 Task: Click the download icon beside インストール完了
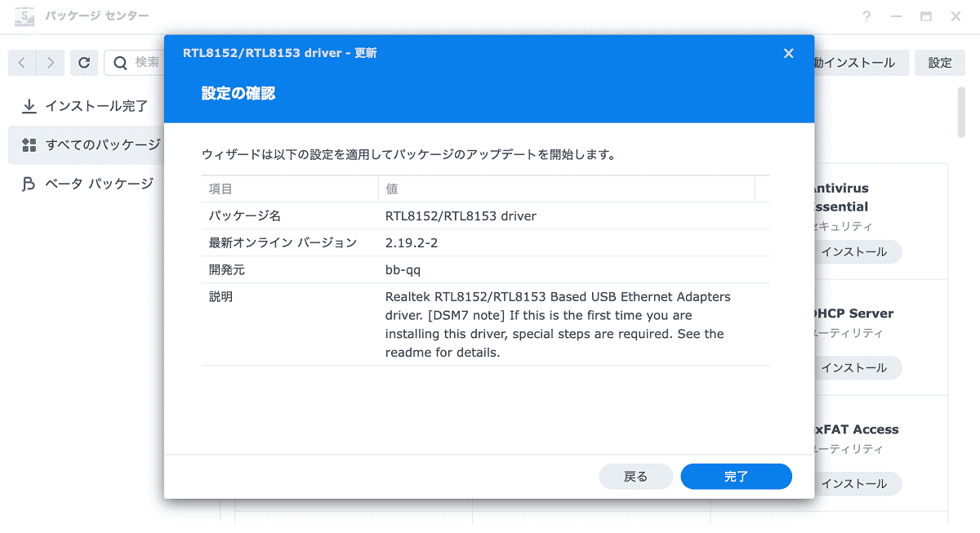click(x=29, y=106)
